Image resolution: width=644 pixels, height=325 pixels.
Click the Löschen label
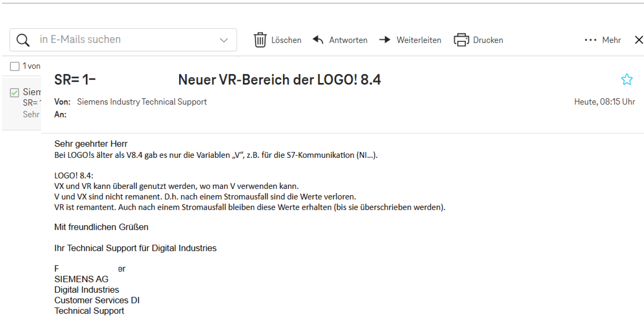click(x=286, y=40)
